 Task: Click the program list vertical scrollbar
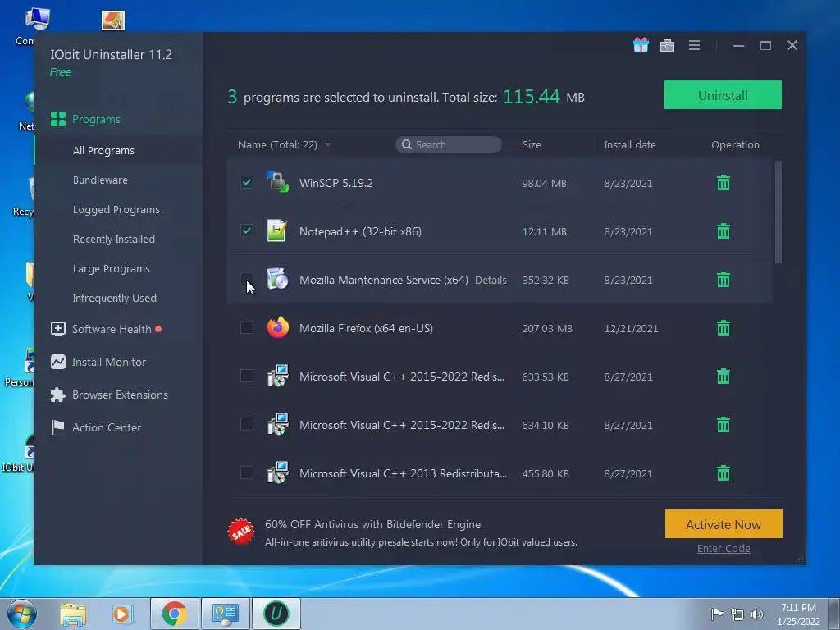tap(778, 212)
